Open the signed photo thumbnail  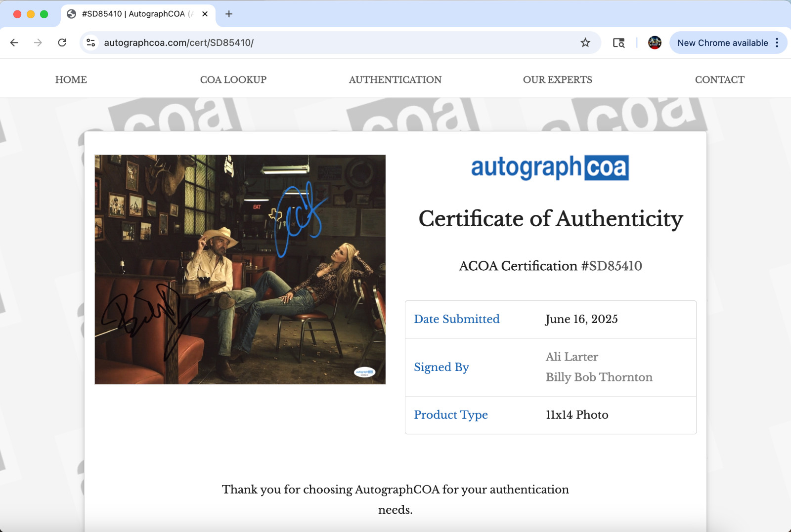240,269
